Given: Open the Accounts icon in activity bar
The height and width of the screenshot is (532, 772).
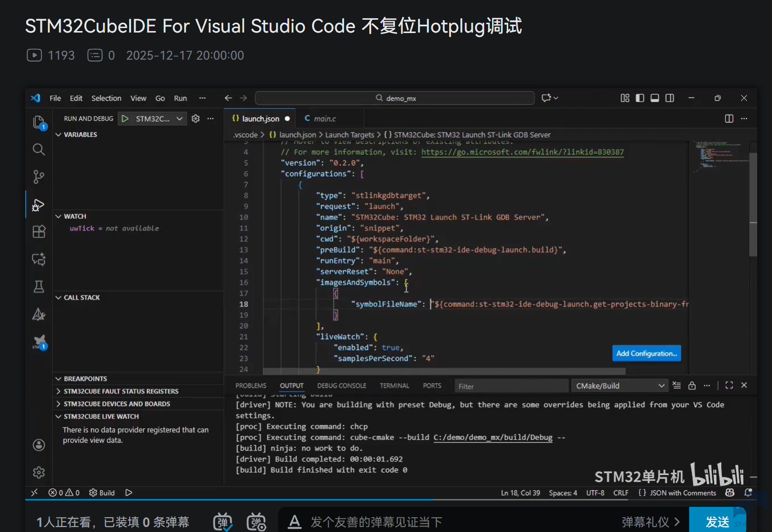Looking at the screenshot, I should click(x=38, y=445).
